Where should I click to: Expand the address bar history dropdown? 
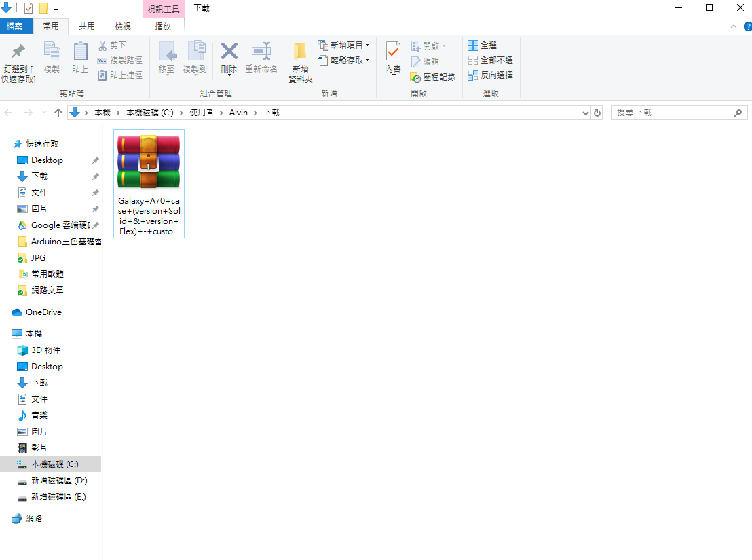(585, 113)
